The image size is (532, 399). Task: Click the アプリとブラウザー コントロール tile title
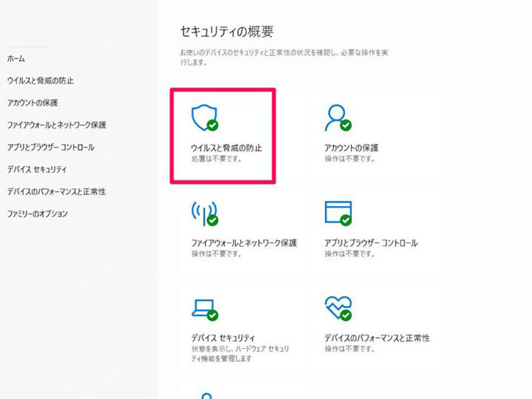tap(371, 242)
